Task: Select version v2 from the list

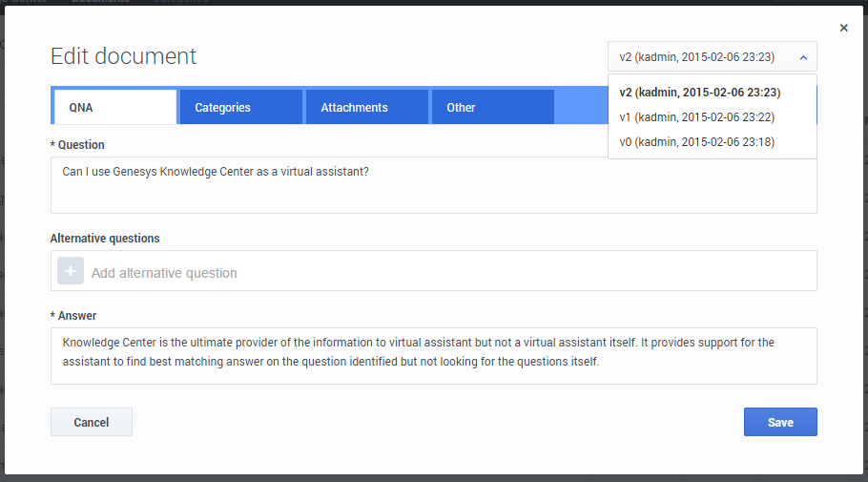Action: 699,93
